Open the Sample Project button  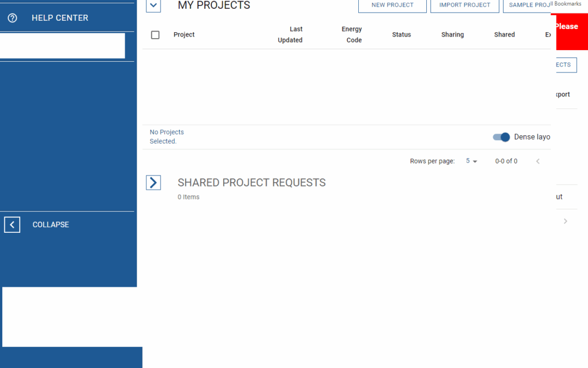528,5
